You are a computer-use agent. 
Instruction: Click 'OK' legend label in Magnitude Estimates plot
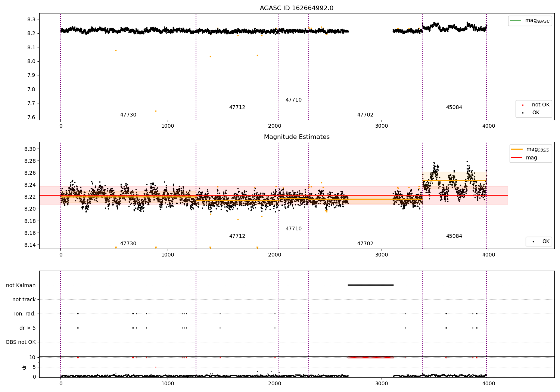[x=546, y=242]
